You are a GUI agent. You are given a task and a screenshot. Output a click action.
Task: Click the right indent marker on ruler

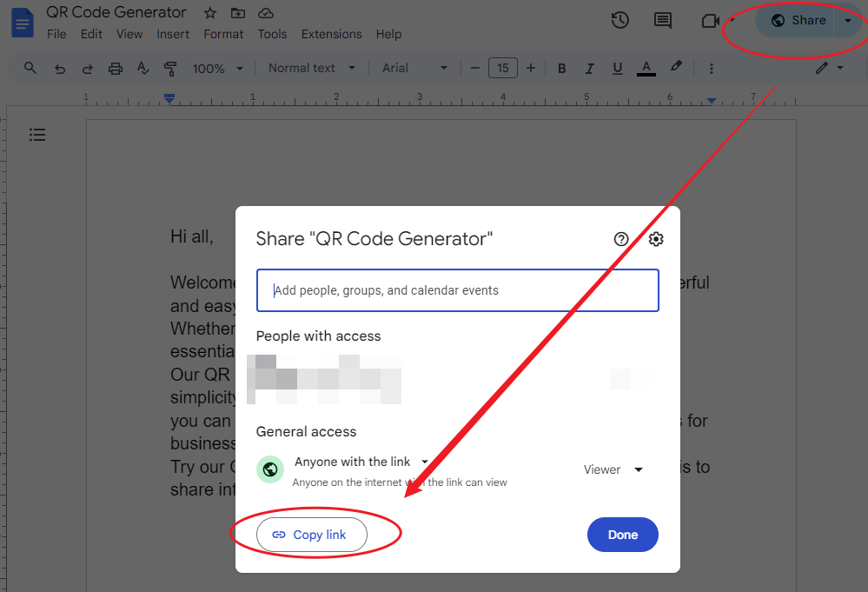coord(712,101)
